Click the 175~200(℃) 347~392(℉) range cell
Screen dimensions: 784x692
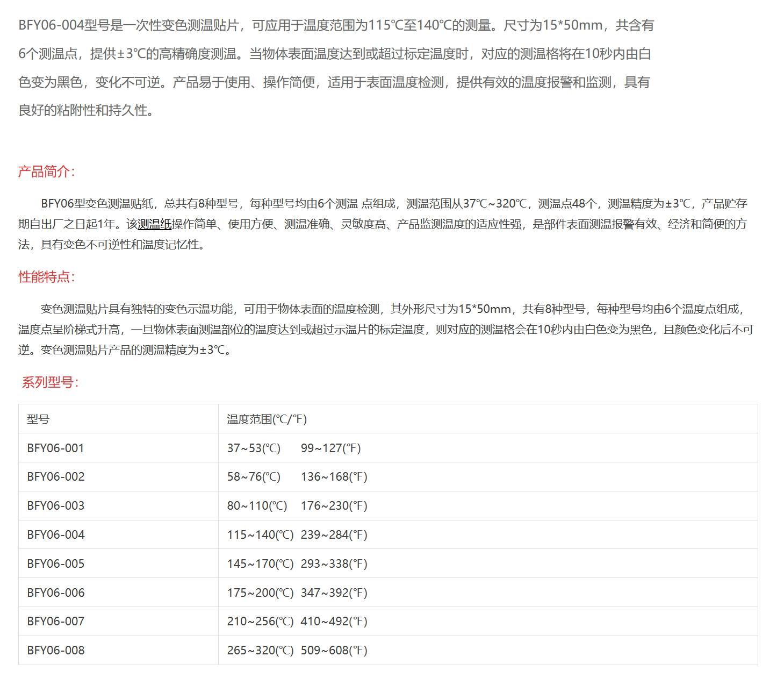click(x=488, y=593)
